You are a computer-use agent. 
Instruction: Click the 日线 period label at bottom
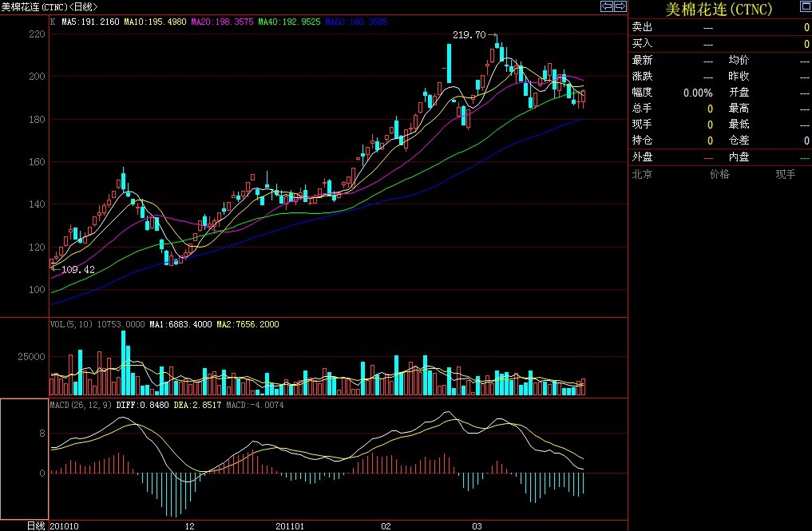(x=36, y=525)
